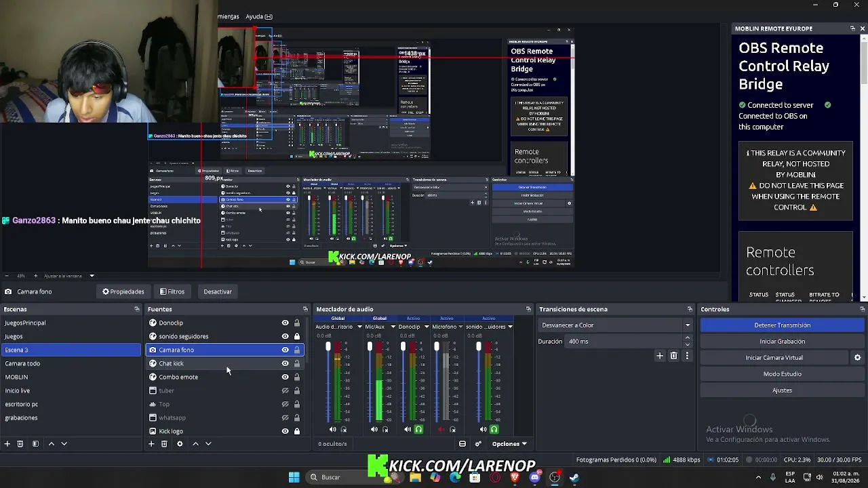Open the preview zoom scale dropdown

[92, 276]
